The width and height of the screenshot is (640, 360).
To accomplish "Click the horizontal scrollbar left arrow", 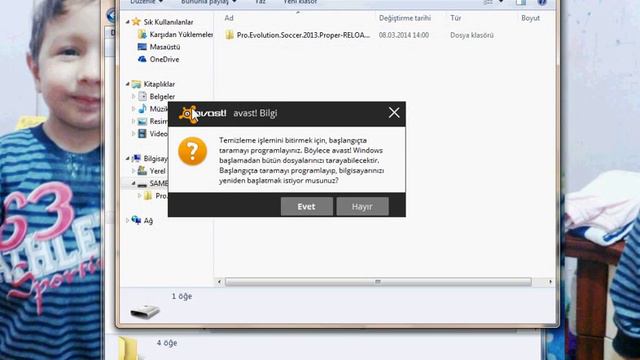I will click(x=219, y=282).
